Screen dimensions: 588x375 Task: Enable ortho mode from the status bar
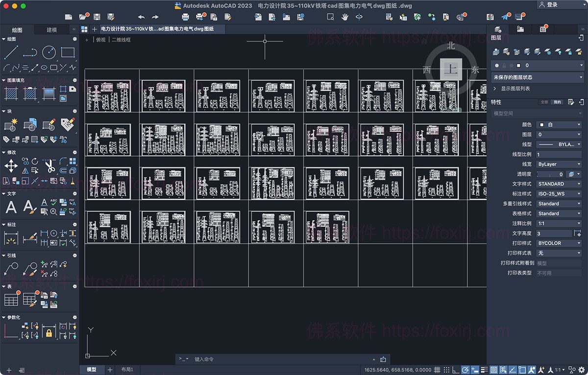tap(455, 370)
